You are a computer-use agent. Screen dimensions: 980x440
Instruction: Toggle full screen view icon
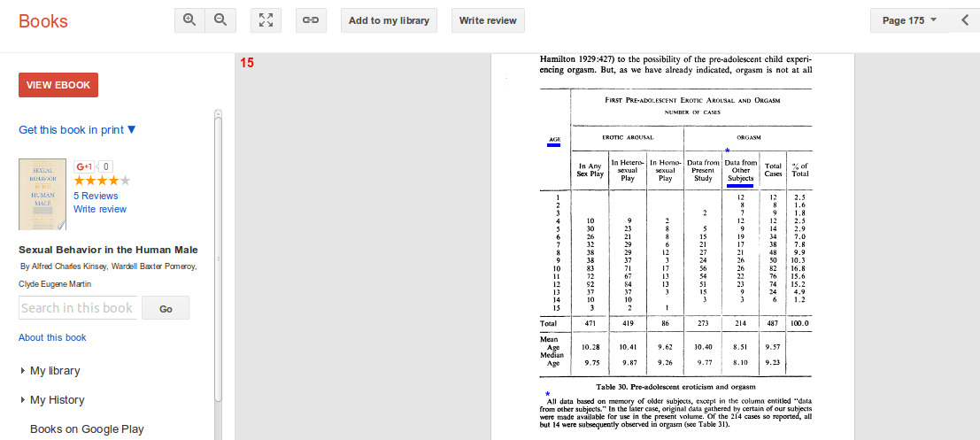[266, 20]
